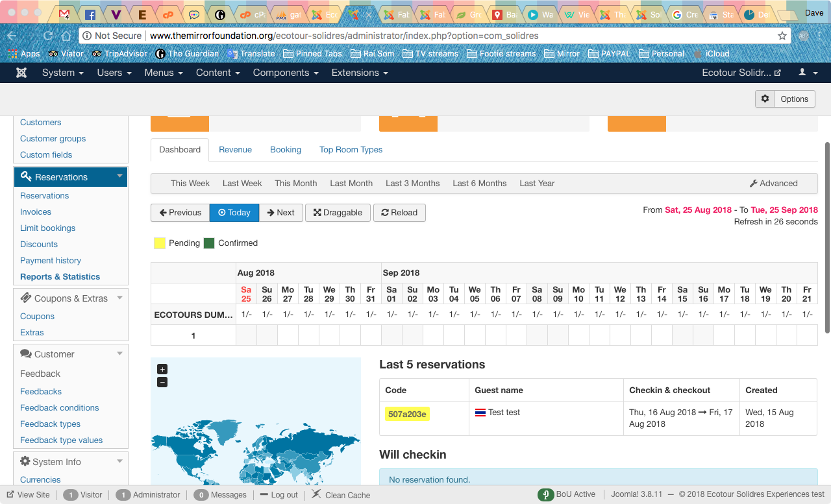The width and height of the screenshot is (831, 504).
Task: Switch to the Revenue tab
Action: click(x=235, y=150)
